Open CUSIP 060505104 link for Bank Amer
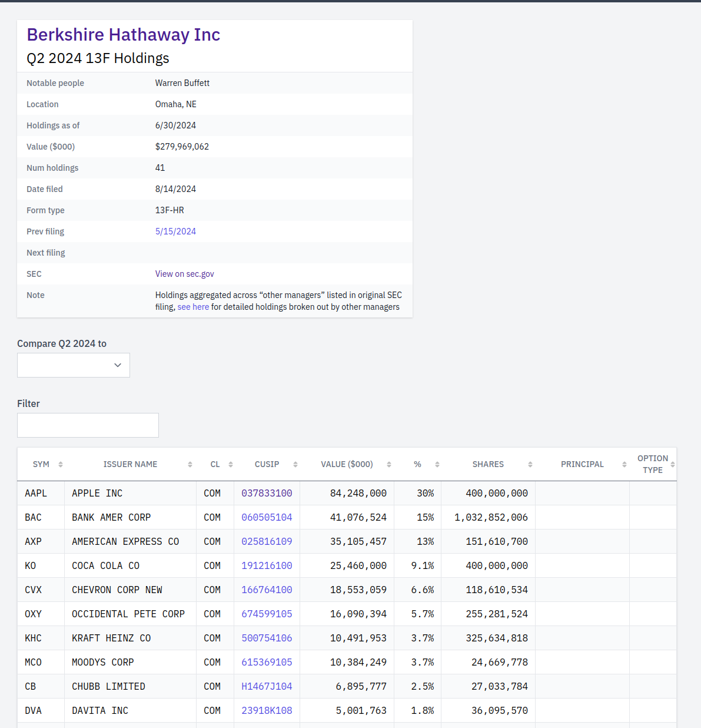The height and width of the screenshot is (728, 701). tap(267, 518)
